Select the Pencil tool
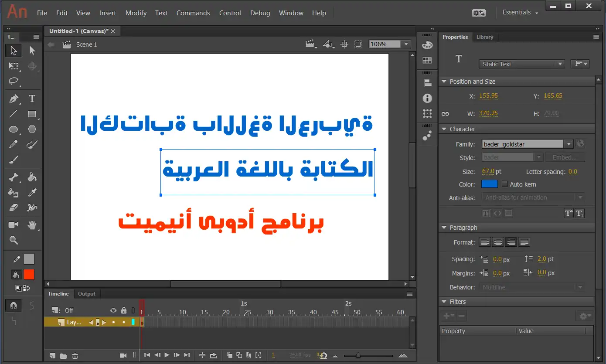606x364 pixels. [14, 145]
